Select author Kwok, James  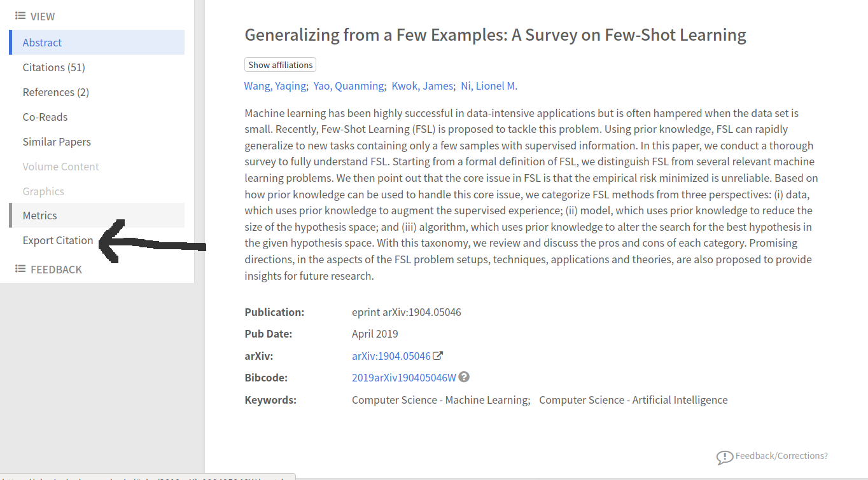[x=422, y=85]
